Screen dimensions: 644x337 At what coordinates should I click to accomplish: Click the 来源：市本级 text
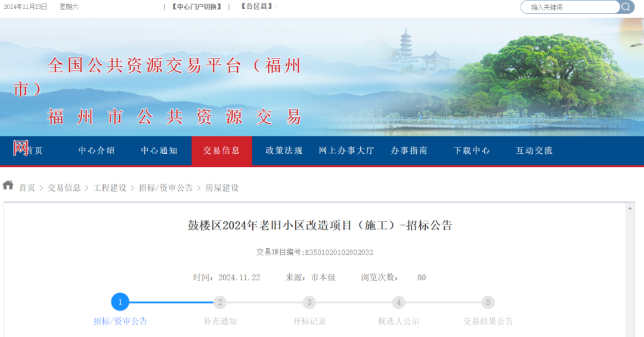coord(311,278)
